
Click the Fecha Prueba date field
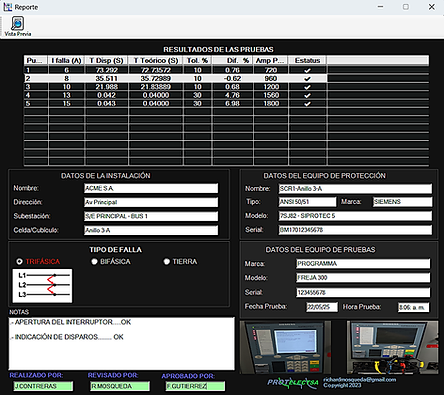pos(322,307)
